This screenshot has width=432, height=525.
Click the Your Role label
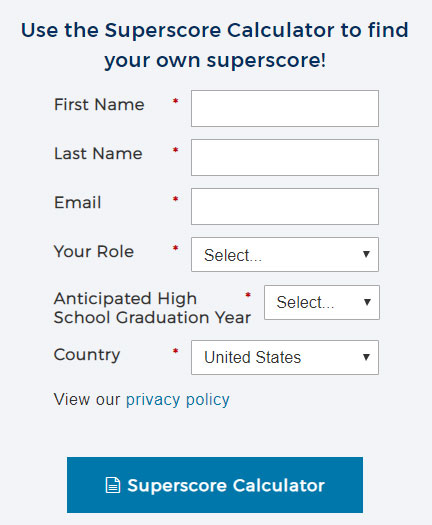(x=94, y=251)
